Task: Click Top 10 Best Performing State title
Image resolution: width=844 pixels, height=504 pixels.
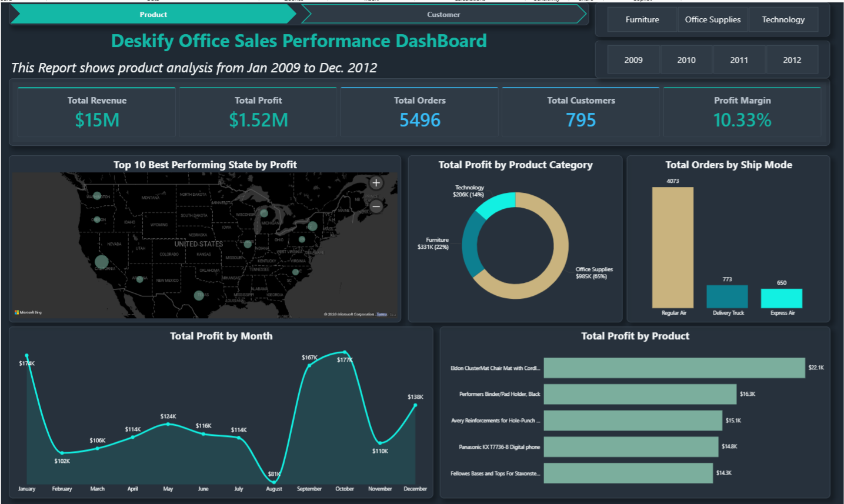Action: point(205,165)
